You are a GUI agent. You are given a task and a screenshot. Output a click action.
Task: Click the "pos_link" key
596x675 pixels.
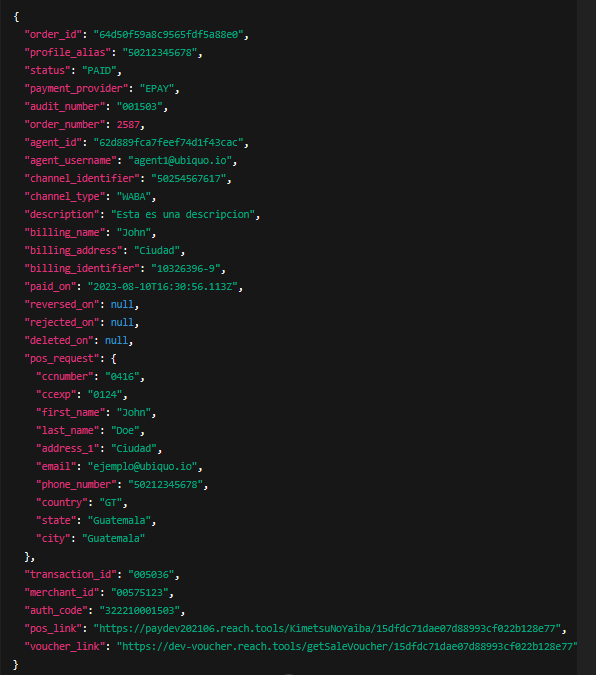click(53, 629)
